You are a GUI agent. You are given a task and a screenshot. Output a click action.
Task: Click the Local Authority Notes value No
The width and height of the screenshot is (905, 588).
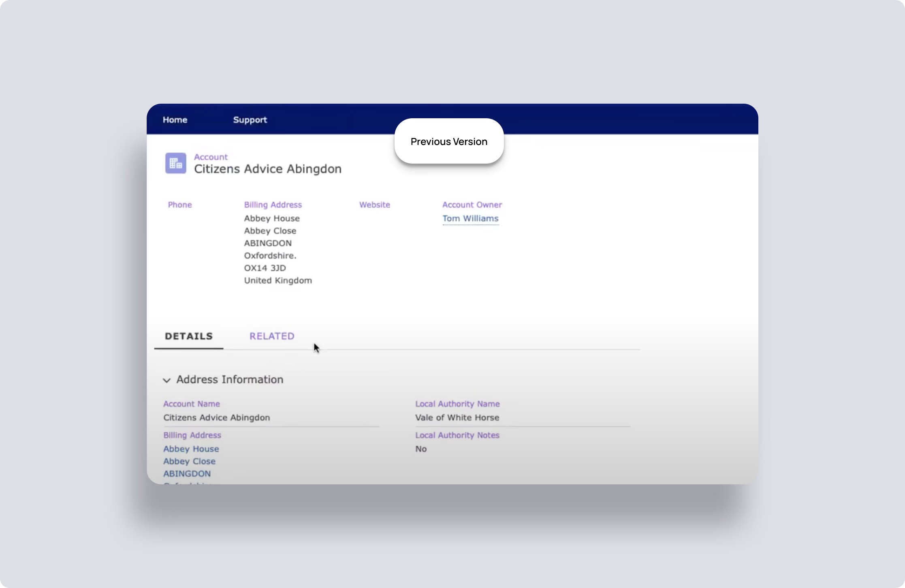[421, 449]
